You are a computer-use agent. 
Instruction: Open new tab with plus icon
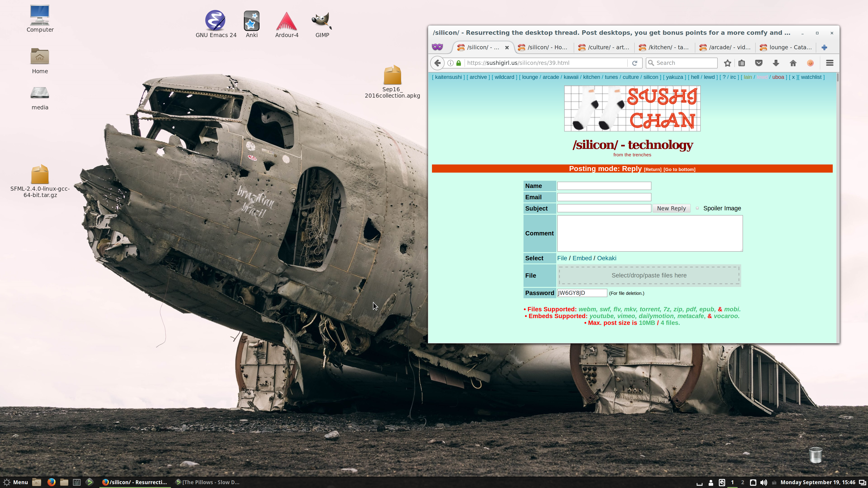coord(824,47)
